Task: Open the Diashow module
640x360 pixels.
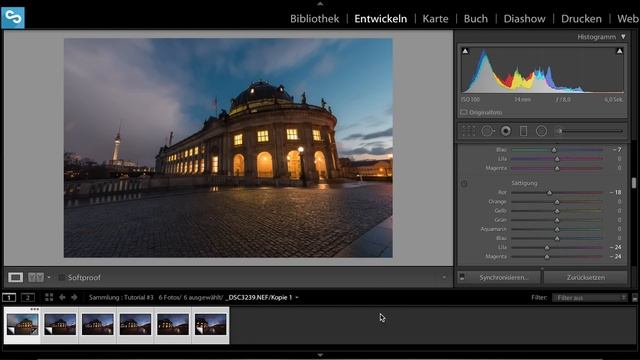Action: coord(524,19)
